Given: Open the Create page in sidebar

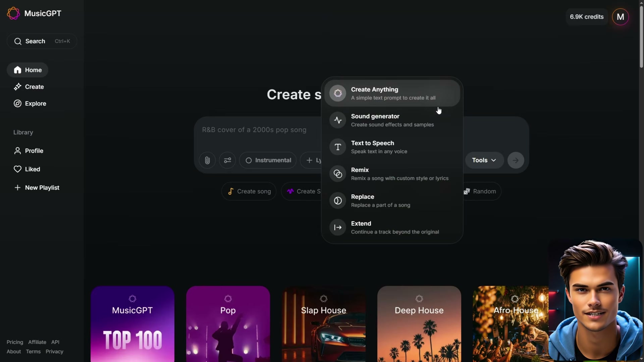Looking at the screenshot, I should point(29,87).
